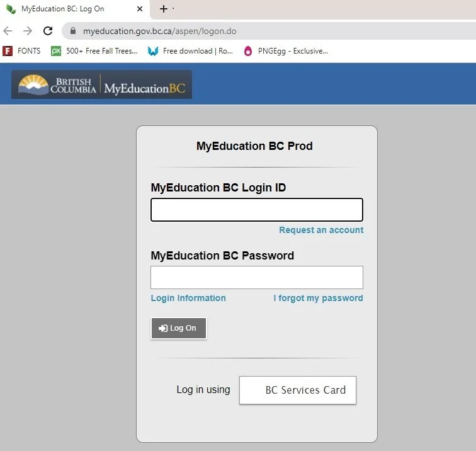Click the padlock site security icon
The width and height of the screenshot is (476, 451).
[x=73, y=31]
